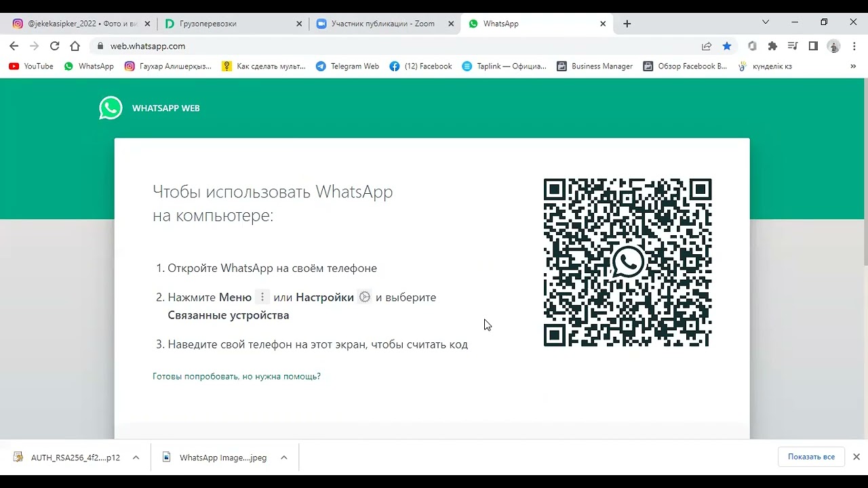Open Telegram Web bookmark

click(347, 66)
